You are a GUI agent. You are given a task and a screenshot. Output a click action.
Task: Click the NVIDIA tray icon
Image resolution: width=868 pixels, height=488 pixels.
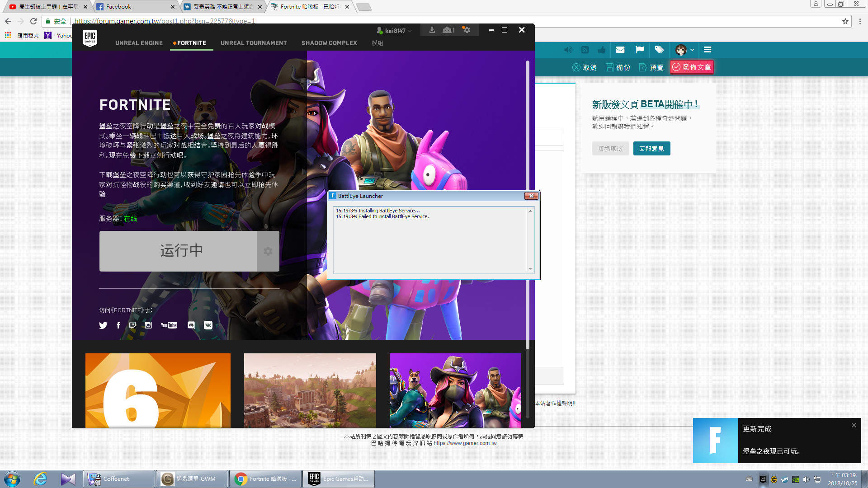coord(796,479)
